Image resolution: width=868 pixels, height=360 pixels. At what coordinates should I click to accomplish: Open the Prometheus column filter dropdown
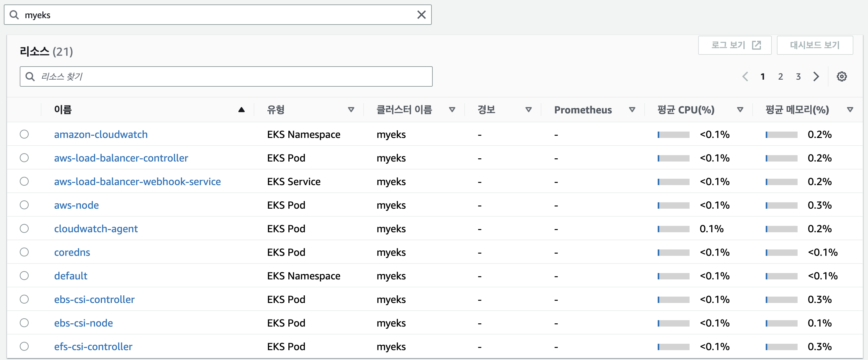point(632,110)
